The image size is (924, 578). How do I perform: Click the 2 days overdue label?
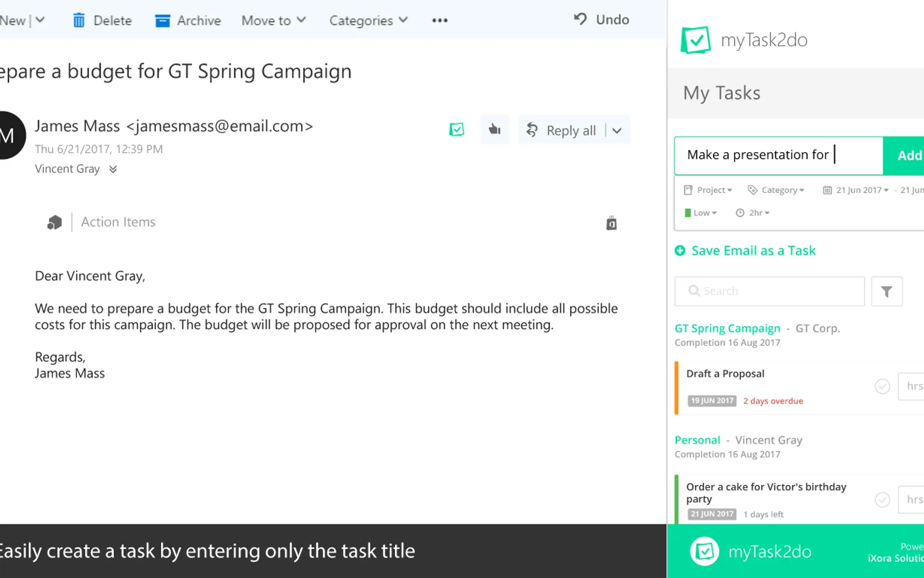pyautogui.click(x=773, y=401)
